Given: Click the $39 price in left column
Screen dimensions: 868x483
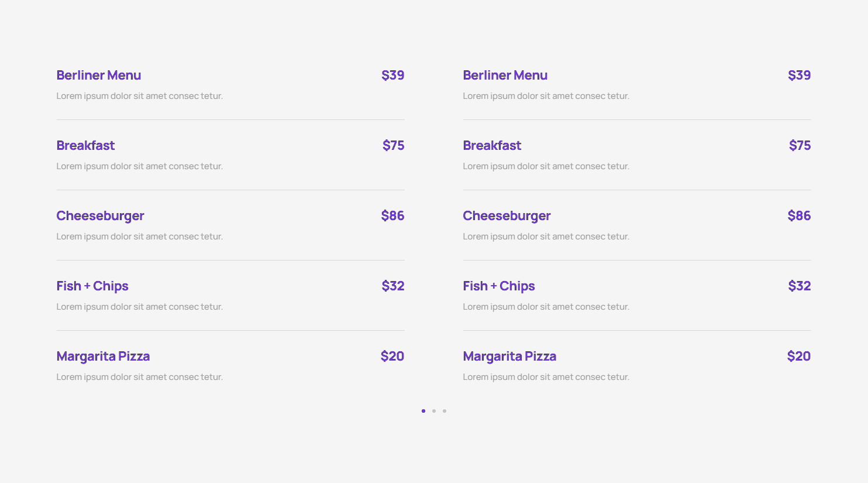Looking at the screenshot, I should (393, 76).
